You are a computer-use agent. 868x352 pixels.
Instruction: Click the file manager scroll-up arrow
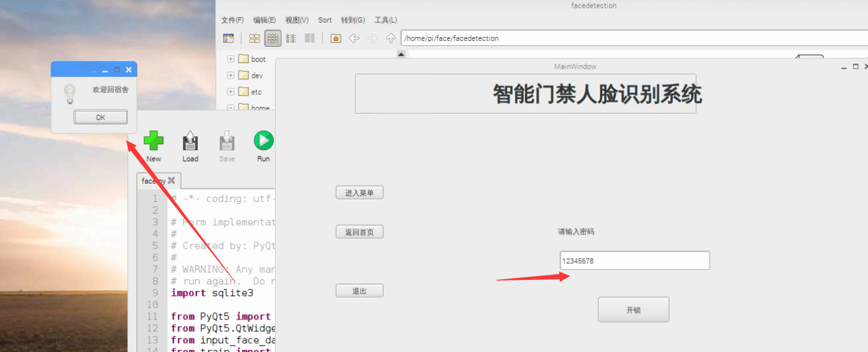(401, 55)
